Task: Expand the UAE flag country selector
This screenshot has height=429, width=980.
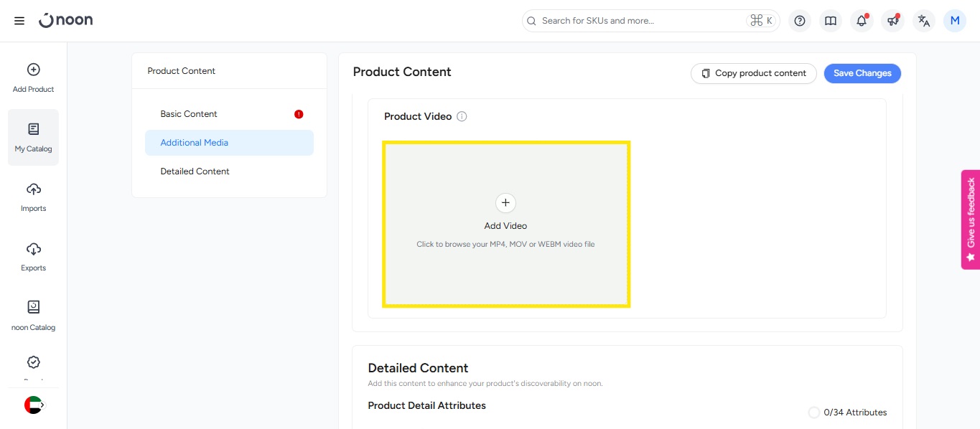Action: [34, 405]
